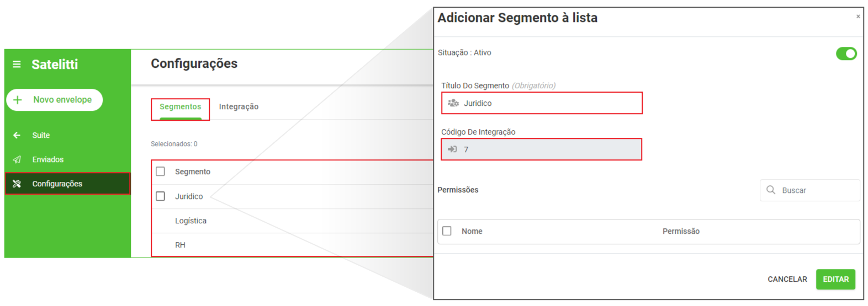Screen dimensions: 868x306
Task: Click the tools icon for Configurações
Action: click(x=17, y=184)
